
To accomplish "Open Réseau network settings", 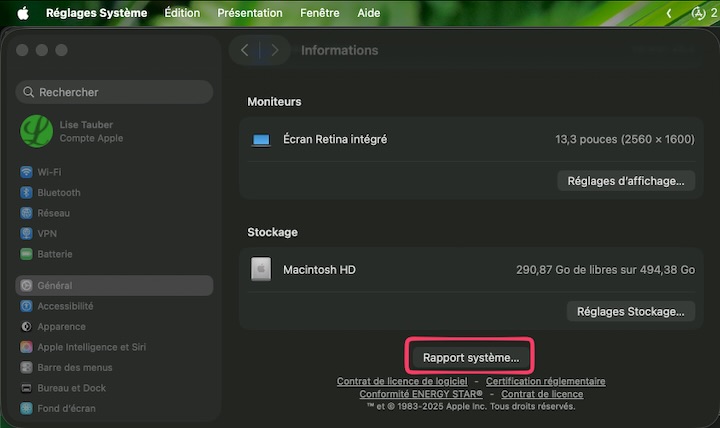I will click(53, 213).
